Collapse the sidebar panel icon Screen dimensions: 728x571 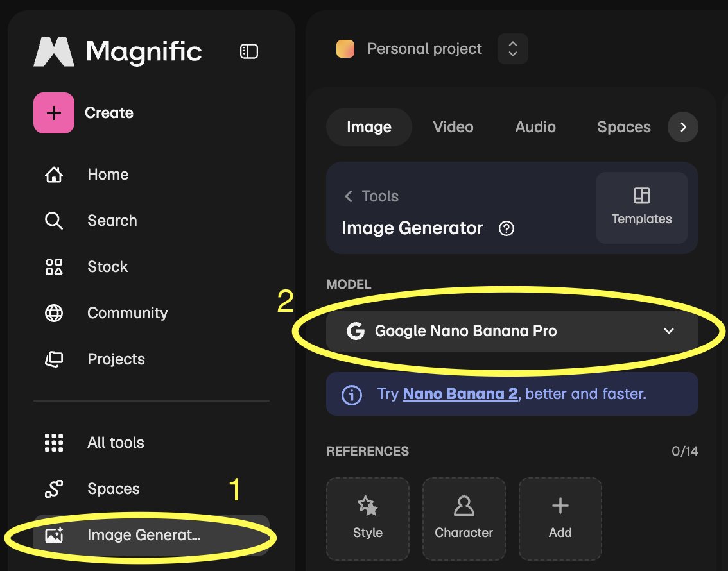pos(249,51)
